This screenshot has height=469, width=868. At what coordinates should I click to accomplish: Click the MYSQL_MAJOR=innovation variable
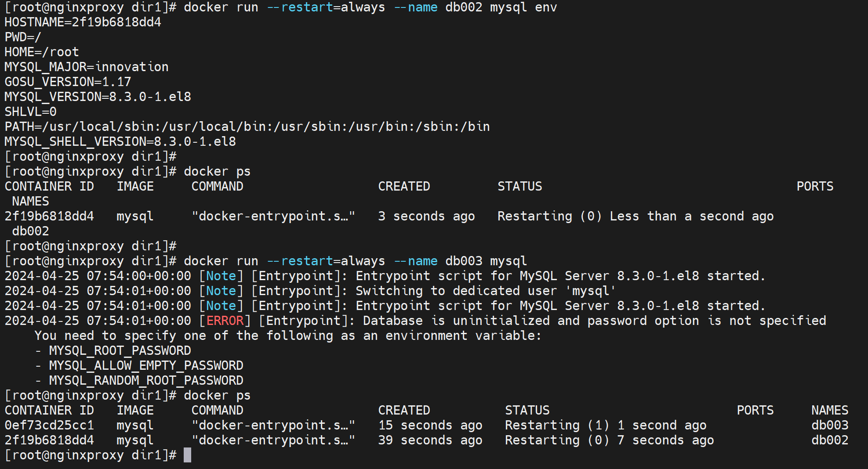87,67
